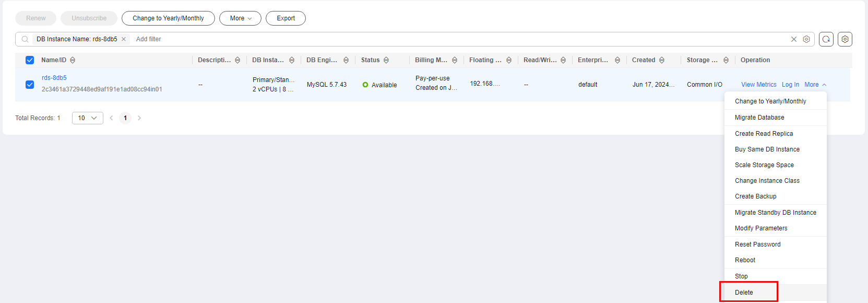
Task: Open search settings gear inside filter bar
Action: [x=806, y=39]
